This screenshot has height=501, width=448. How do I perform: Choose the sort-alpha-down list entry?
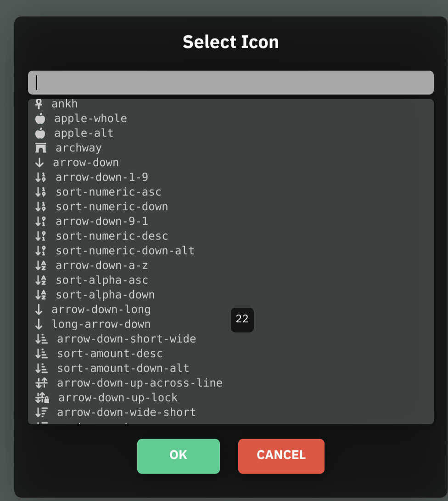pyautogui.click(x=95, y=295)
